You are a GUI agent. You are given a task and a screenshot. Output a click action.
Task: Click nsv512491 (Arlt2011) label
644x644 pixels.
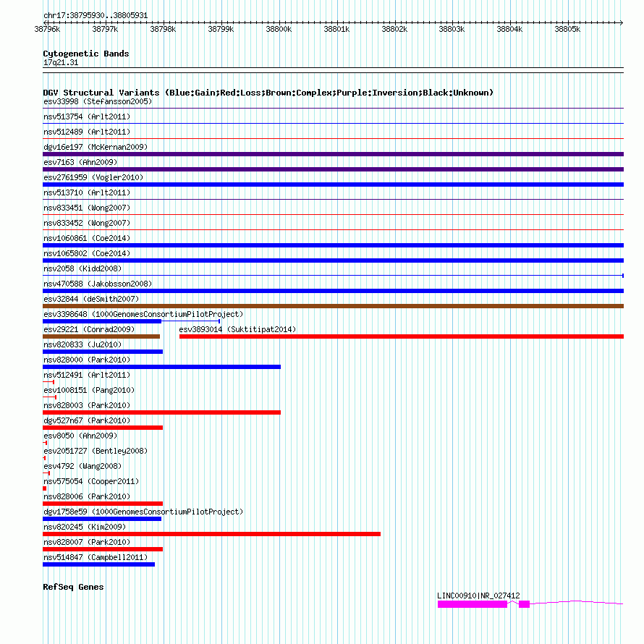tap(87, 375)
